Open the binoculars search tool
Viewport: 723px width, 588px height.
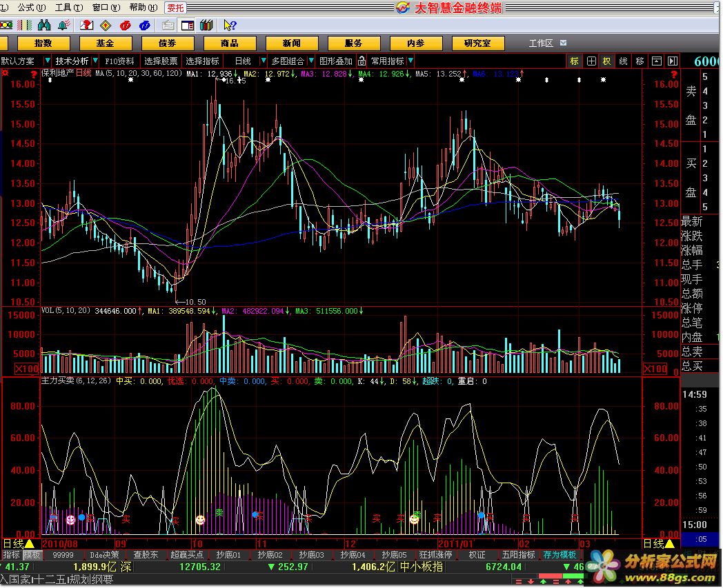[x=44, y=26]
